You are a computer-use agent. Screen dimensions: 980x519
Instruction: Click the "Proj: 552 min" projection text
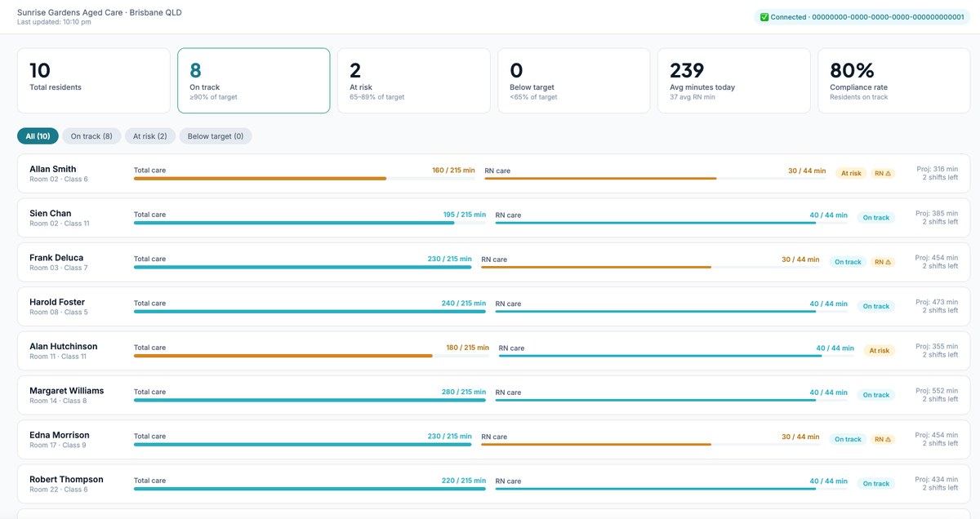[937, 391]
